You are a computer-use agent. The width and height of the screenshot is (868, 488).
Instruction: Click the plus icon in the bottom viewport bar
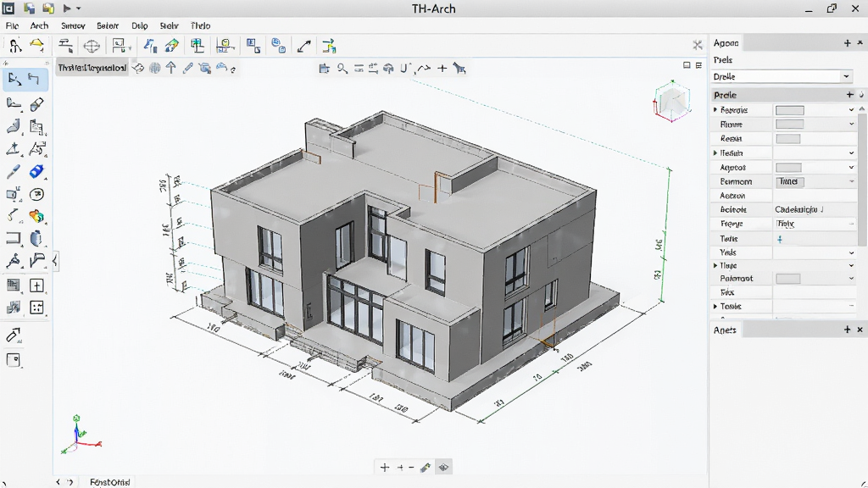pyautogui.click(x=385, y=468)
